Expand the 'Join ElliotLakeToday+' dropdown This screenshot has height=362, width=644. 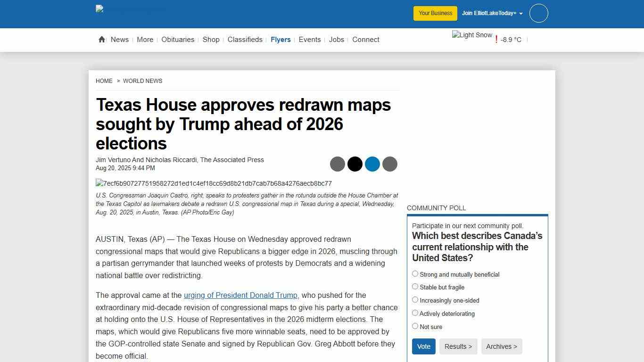[492, 13]
